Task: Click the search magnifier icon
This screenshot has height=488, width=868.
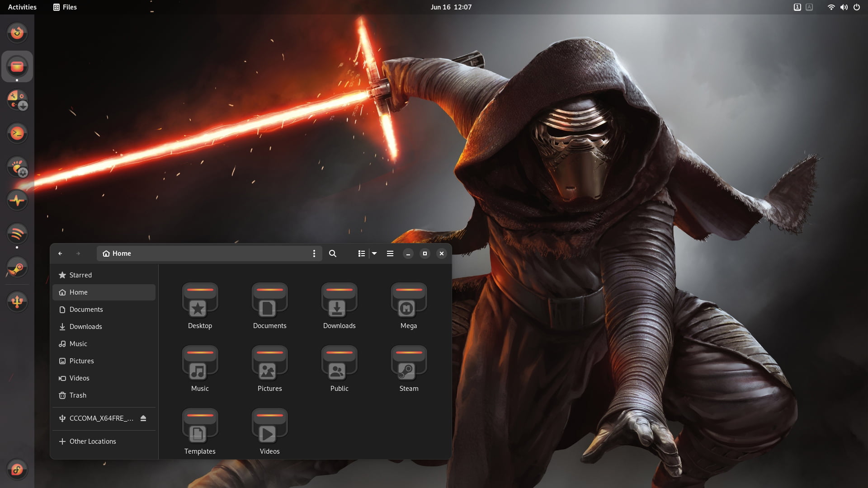Action: tap(333, 253)
